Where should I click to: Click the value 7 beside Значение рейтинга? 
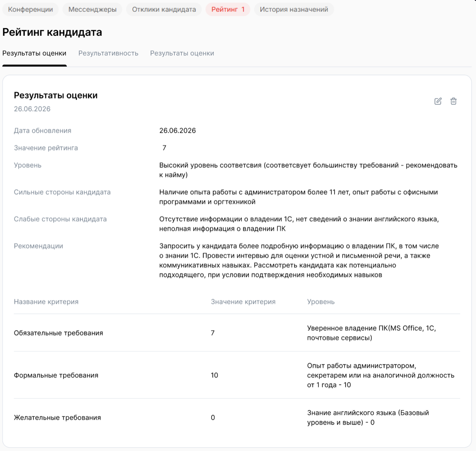coord(164,148)
